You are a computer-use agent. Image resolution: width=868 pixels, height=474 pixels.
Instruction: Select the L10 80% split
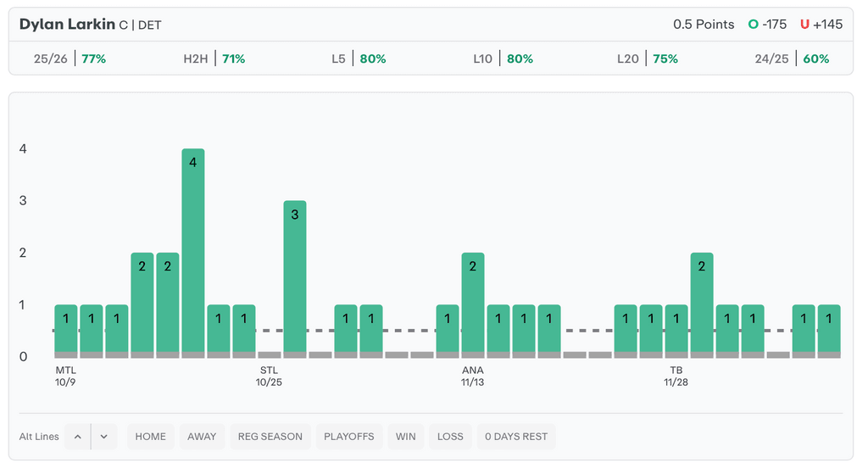tap(503, 59)
